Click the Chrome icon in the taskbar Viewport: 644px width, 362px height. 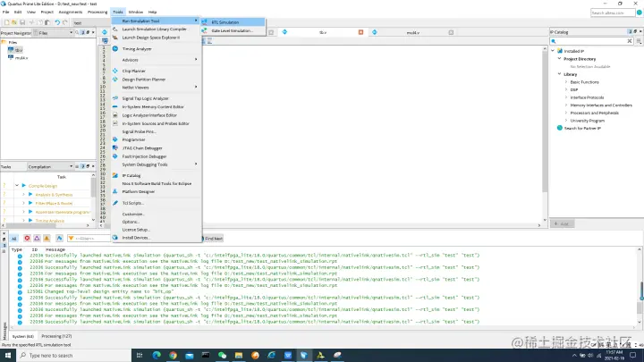[173, 356]
